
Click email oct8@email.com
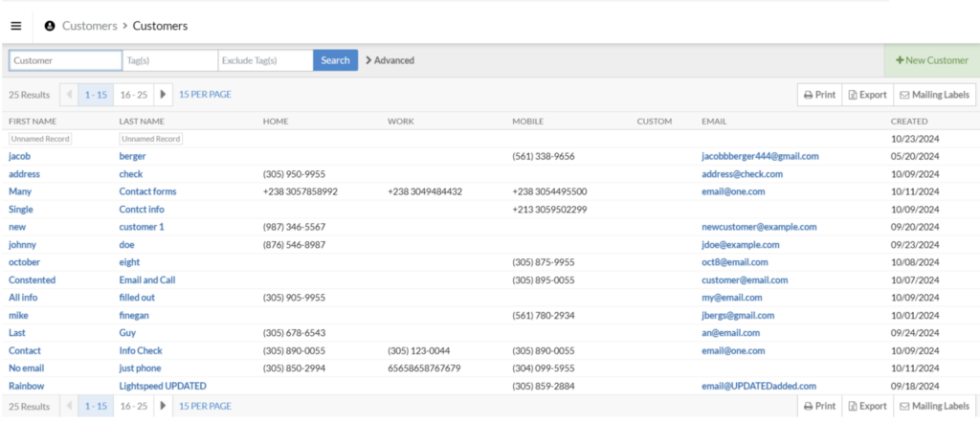click(x=735, y=262)
